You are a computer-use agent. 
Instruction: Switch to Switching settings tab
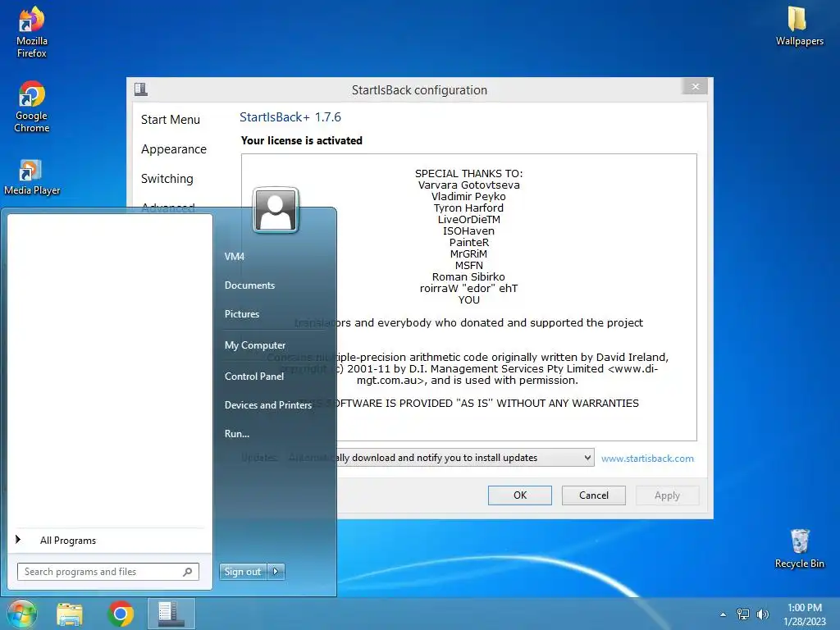click(x=167, y=178)
